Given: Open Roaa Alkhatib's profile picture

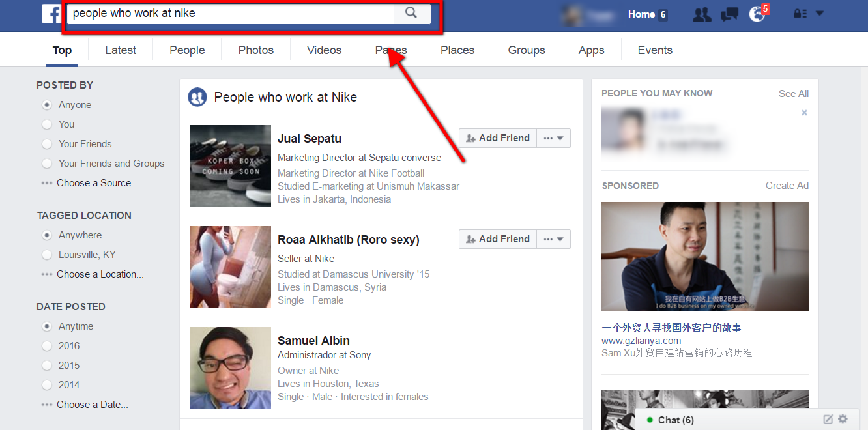Looking at the screenshot, I should (230, 266).
